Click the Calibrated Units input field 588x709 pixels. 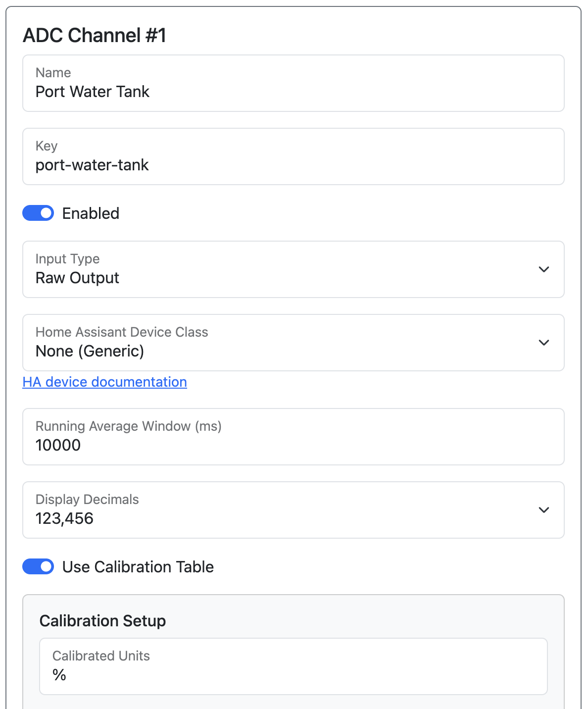click(x=293, y=666)
